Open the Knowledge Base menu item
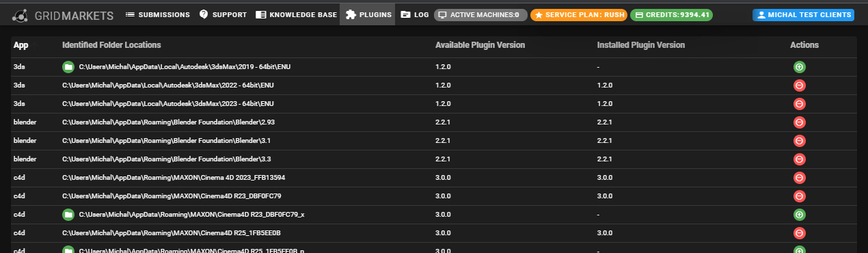The image size is (868, 253). [295, 14]
